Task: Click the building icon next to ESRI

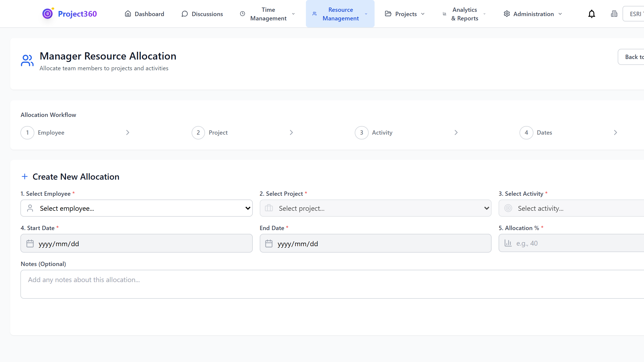Action: click(x=614, y=14)
